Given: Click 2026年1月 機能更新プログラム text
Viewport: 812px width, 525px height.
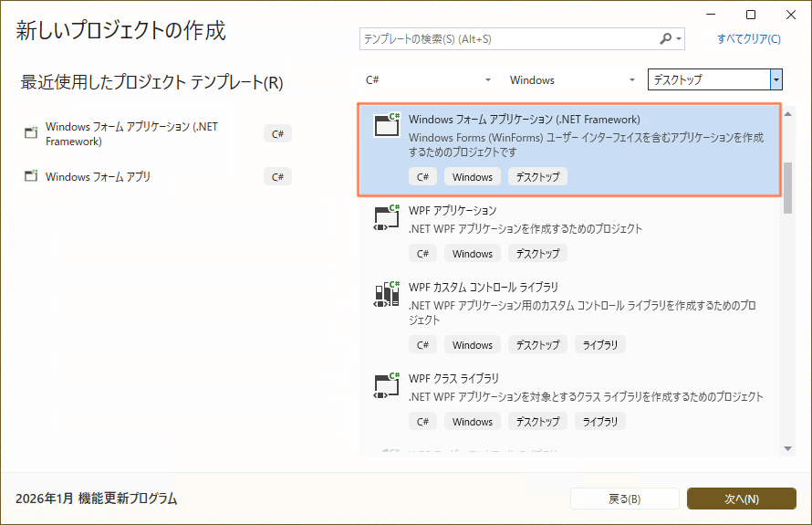Looking at the screenshot, I should pos(97,499).
